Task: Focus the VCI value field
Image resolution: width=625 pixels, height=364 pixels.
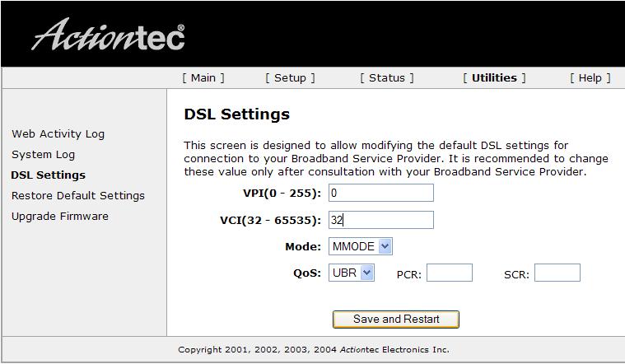Action: (x=381, y=220)
